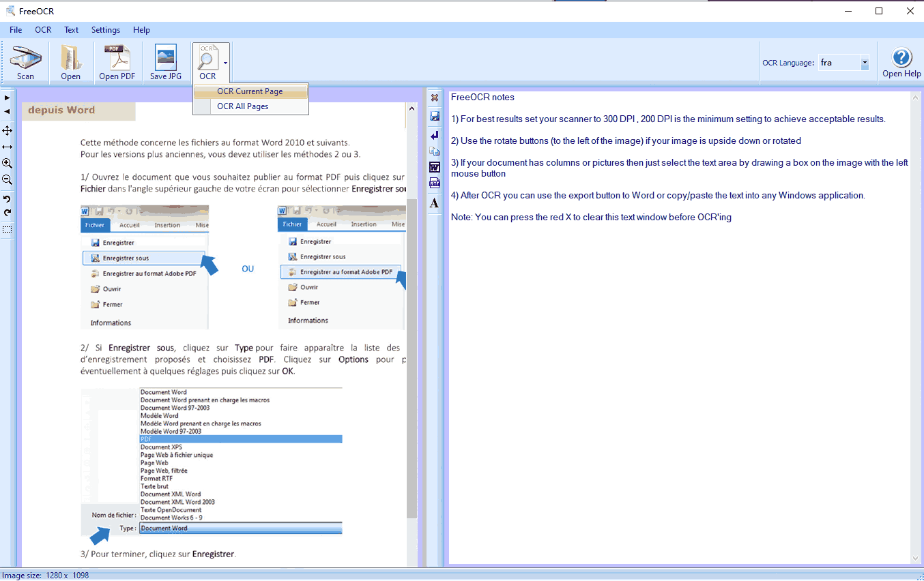The width and height of the screenshot is (924, 581).
Task: Open the OCR Language combo box
Action: (x=843, y=63)
